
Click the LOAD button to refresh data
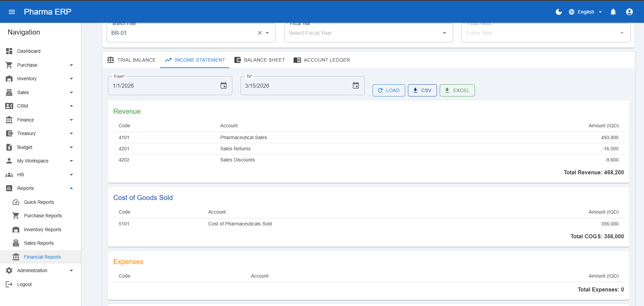click(x=389, y=90)
